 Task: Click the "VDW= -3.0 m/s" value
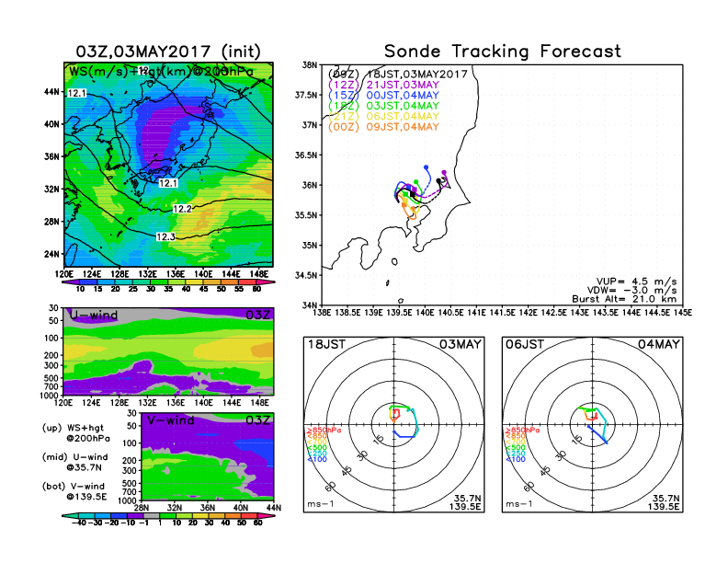coord(631,290)
